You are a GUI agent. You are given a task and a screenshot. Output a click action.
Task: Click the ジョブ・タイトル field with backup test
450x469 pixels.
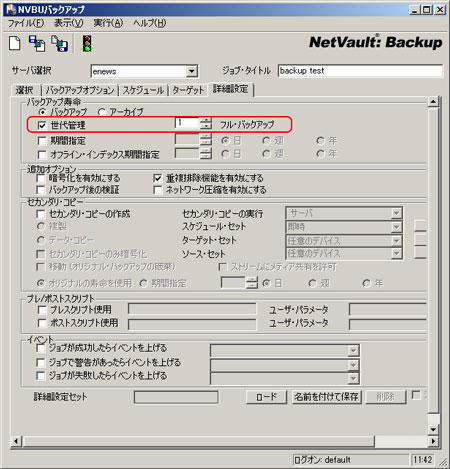[x=360, y=71]
